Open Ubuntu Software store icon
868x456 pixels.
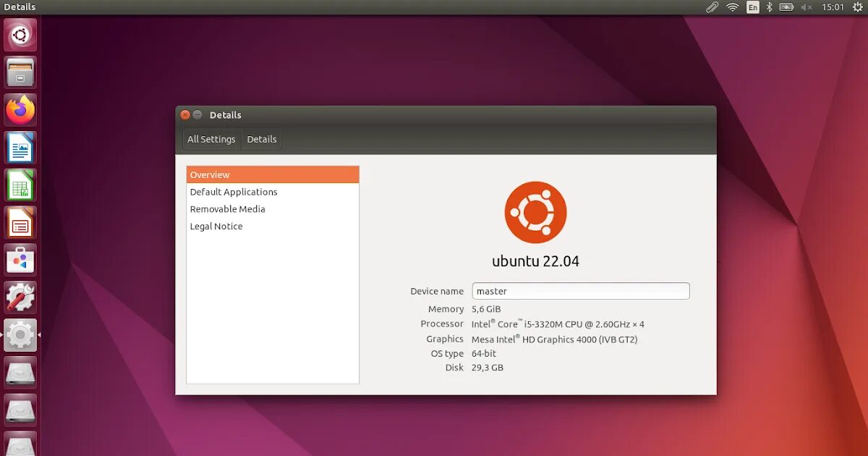click(x=20, y=261)
